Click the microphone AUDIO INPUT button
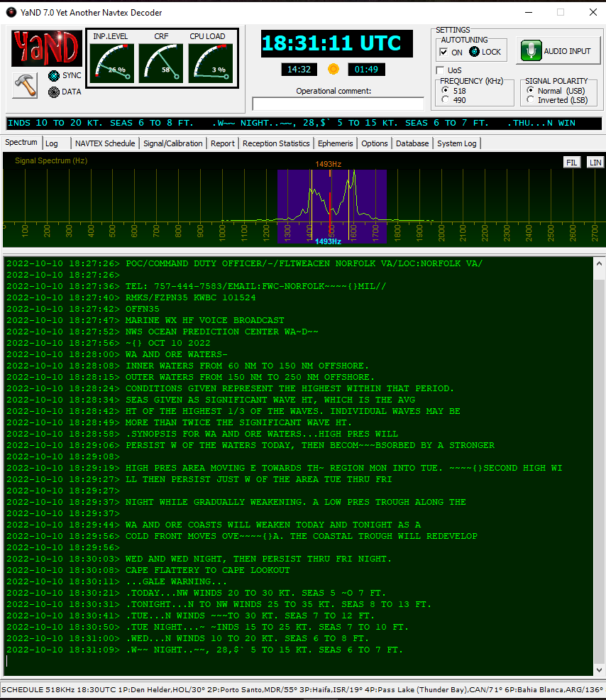The image size is (606, 700). (x=558, y=51)
